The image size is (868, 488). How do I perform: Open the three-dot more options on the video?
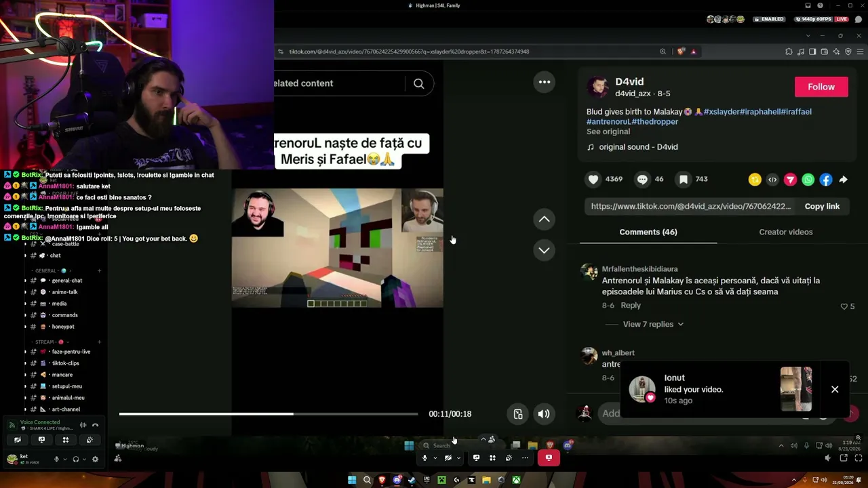(545, 82)
